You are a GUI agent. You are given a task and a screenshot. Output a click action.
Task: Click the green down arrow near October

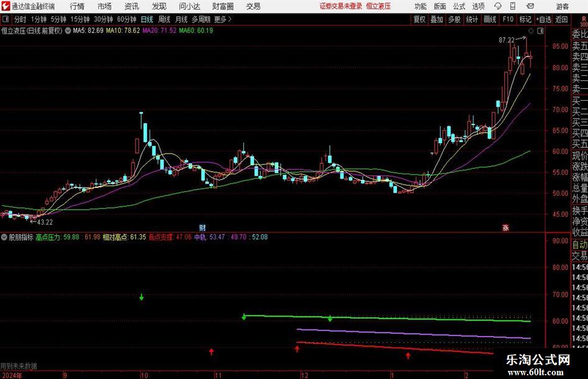pyautogui.click(x=141, y=297)
